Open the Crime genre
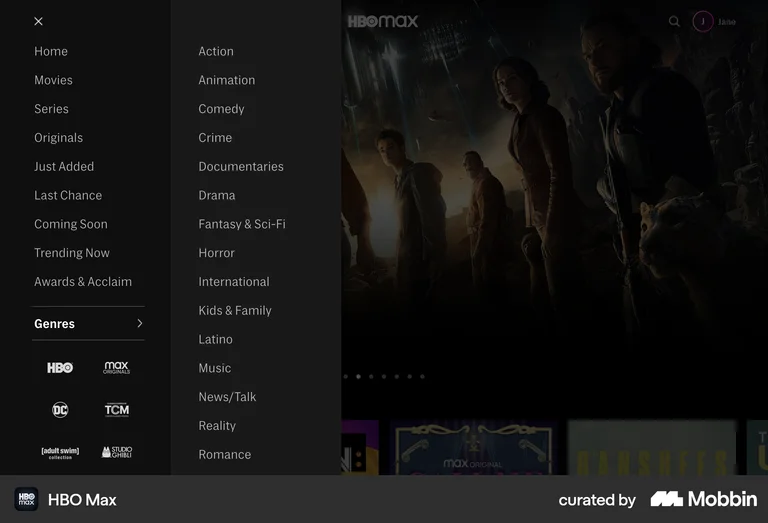 [215, 138]
